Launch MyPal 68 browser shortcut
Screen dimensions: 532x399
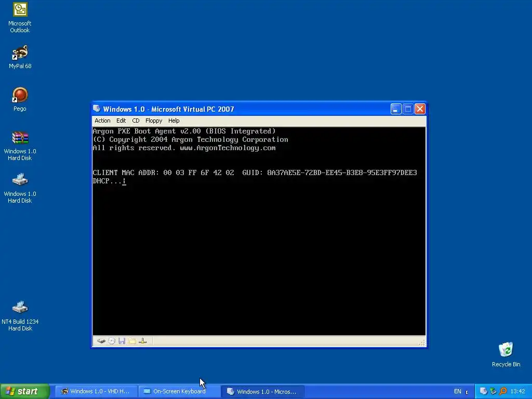(x=20, y=57)
